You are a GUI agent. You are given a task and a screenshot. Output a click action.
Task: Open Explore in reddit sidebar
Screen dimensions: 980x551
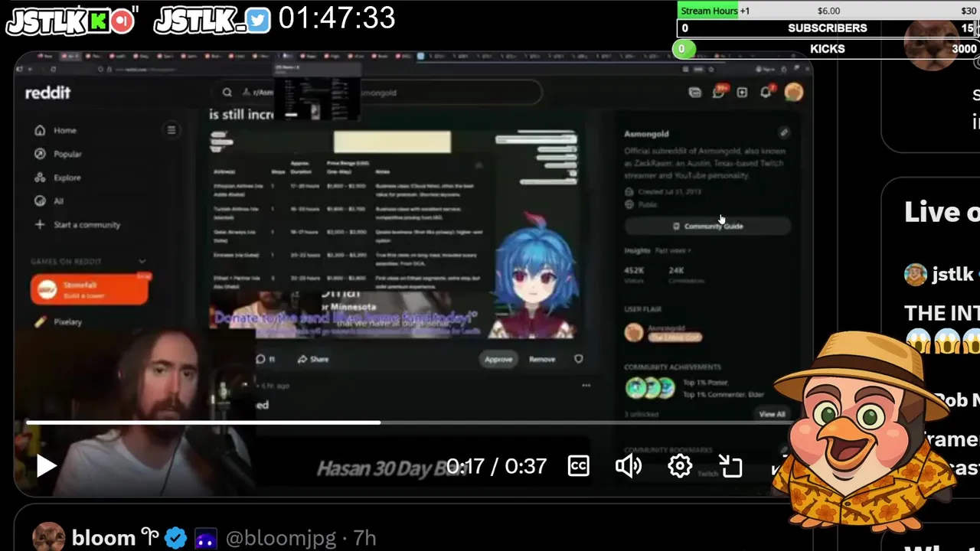[x=57, y=178]
